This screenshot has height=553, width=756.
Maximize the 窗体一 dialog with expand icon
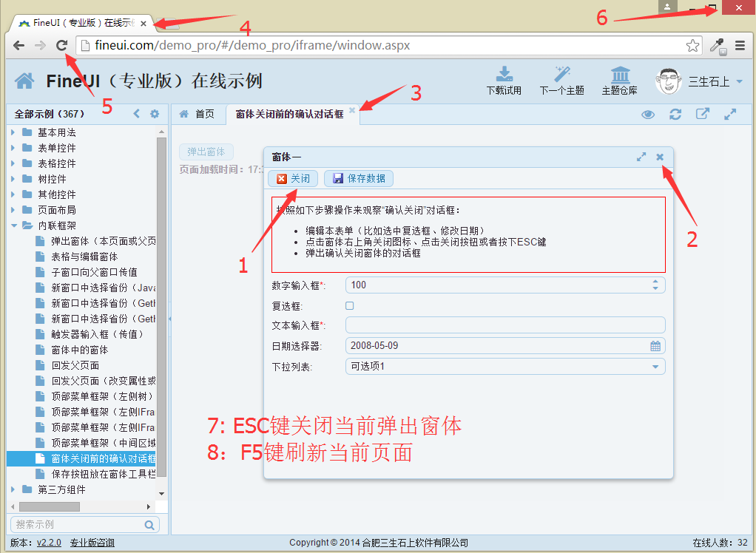pyautogui.click(x=641, y=157)
